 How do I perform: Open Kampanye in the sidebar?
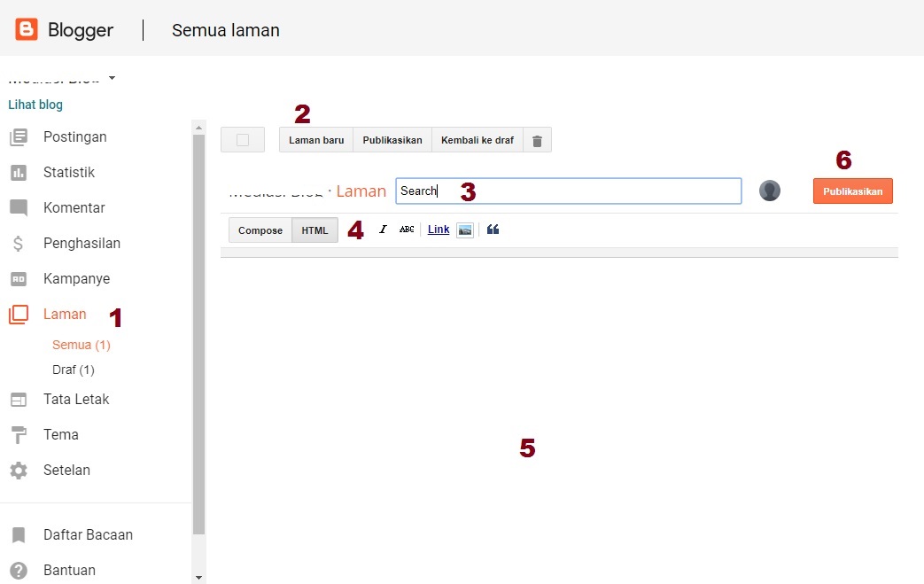tap(76, 278)
